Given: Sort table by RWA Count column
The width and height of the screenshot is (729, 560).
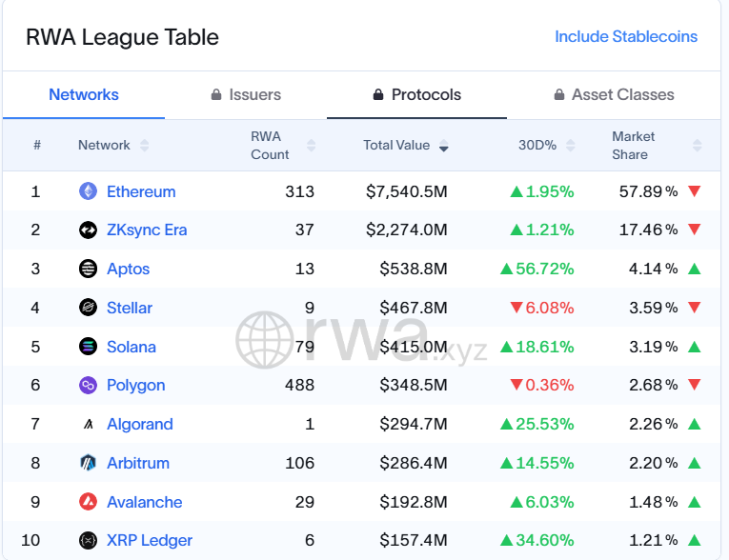Looking at the screenshot, I should (x=282, y=146).
